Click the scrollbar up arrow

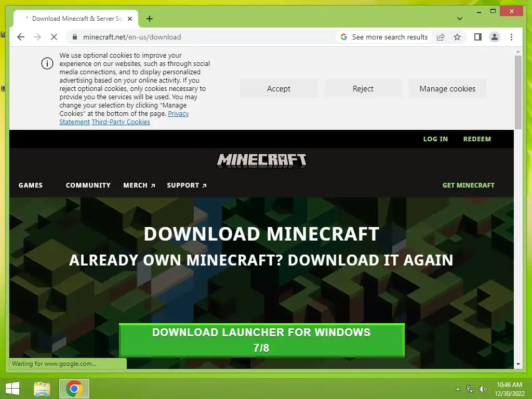(x=518, y=51)
